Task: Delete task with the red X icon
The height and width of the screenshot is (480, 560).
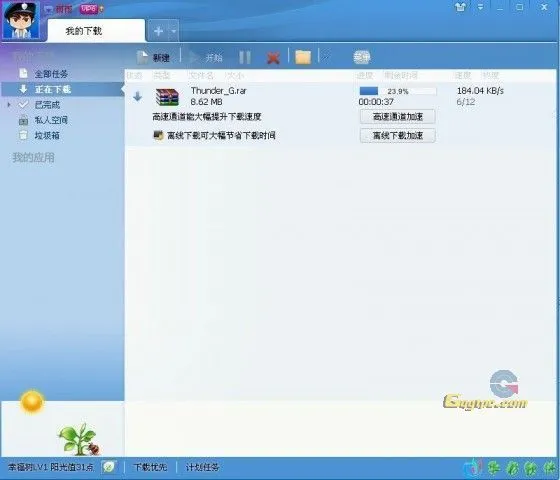Action: (x=273, y=58)
